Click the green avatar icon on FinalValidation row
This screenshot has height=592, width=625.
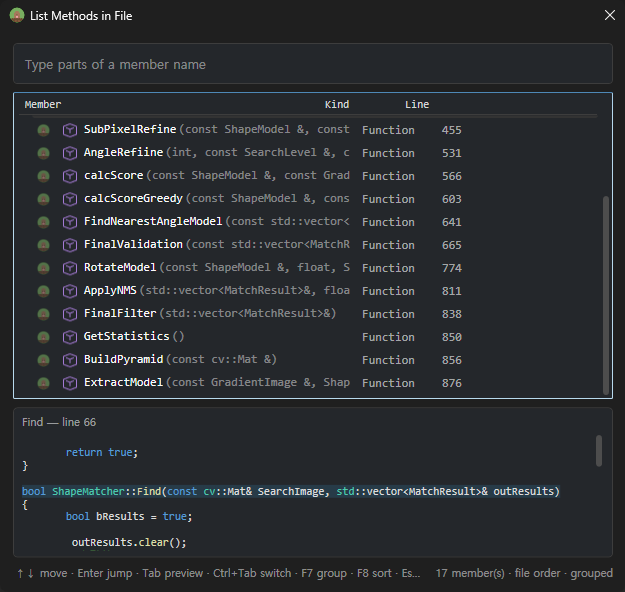tap(43, 245)
